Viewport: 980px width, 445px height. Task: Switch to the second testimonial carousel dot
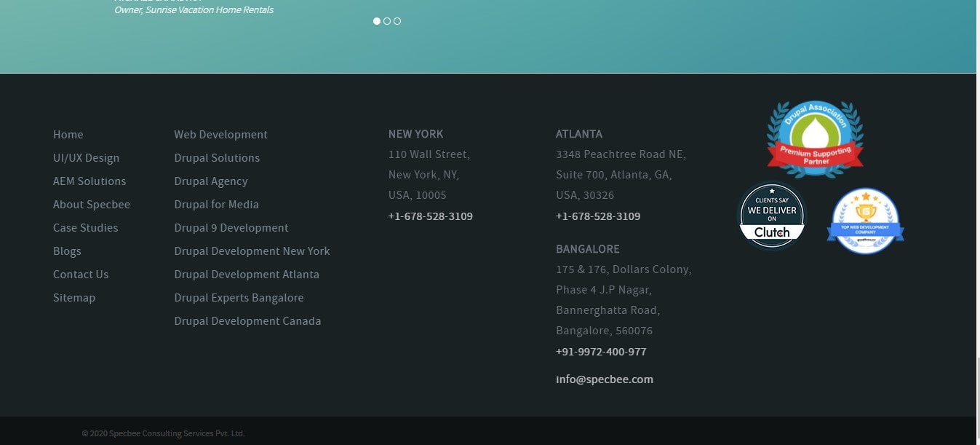tap(387, 21)
